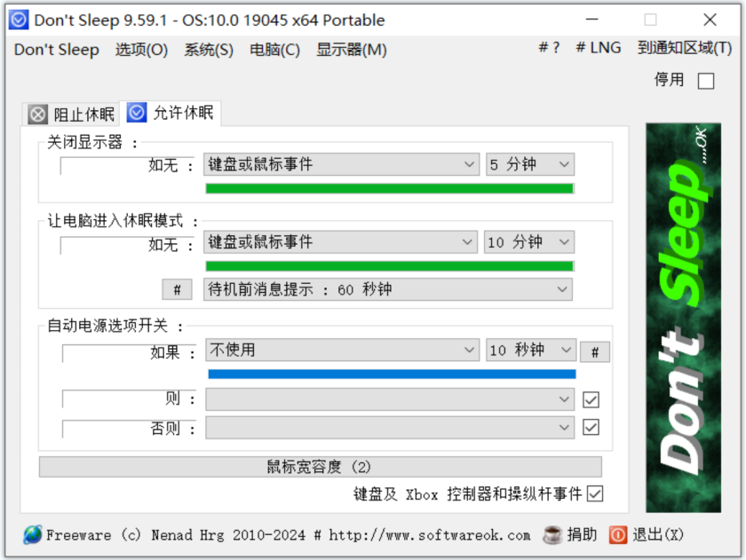Open the # LNG language menu
This screenshot has width=746, height=560.
[598, 48]
